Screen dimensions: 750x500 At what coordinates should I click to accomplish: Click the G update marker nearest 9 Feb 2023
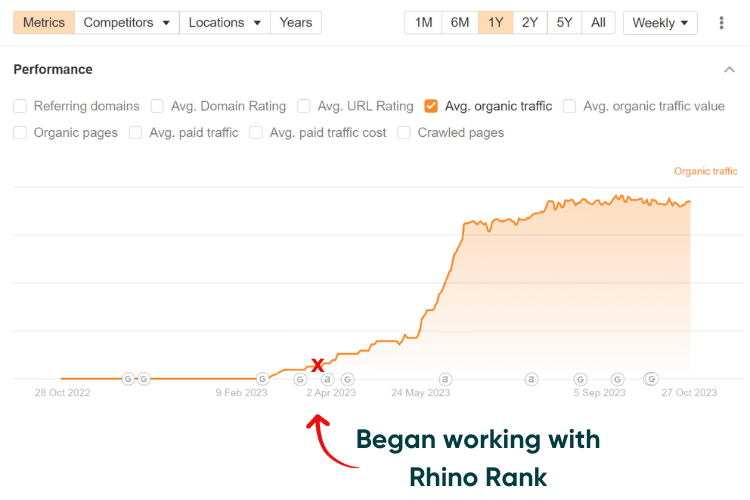[262, 379]
